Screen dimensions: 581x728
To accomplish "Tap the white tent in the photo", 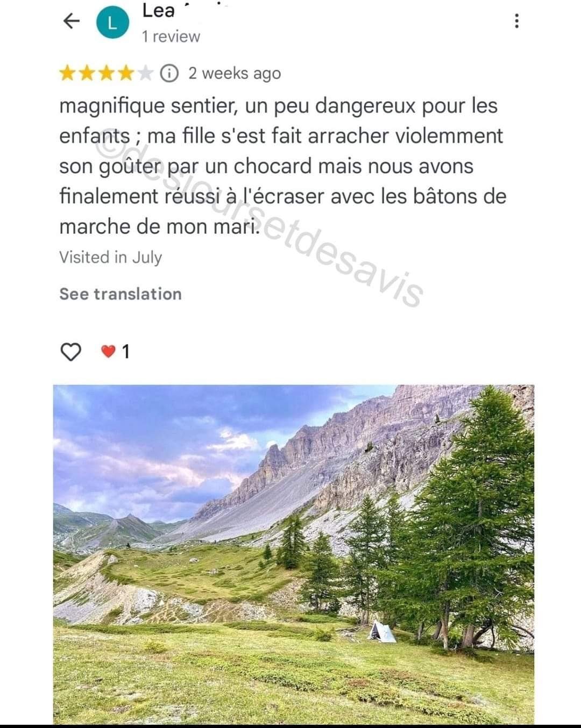I will point(381,631).
